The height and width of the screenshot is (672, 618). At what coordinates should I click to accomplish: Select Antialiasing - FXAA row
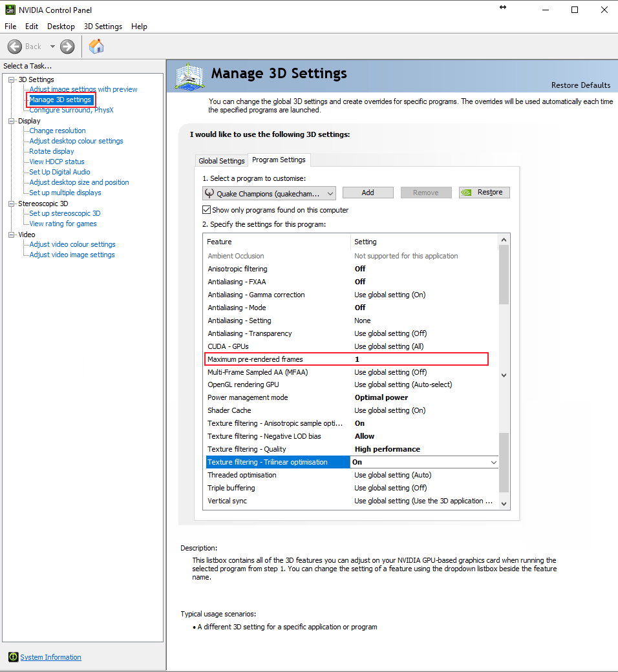point(351,282)
